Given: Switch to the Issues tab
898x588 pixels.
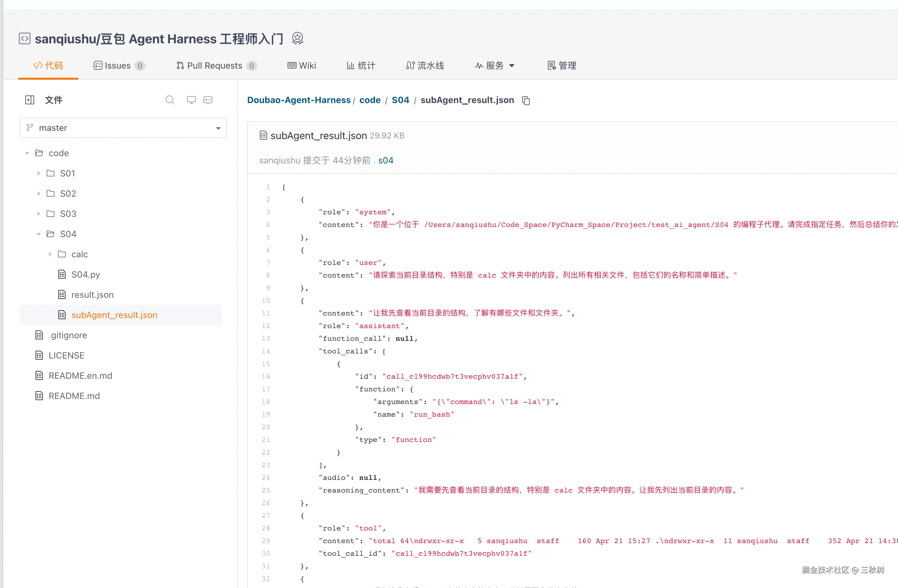Looking at the screenshot, I should [x=118, y=66].
